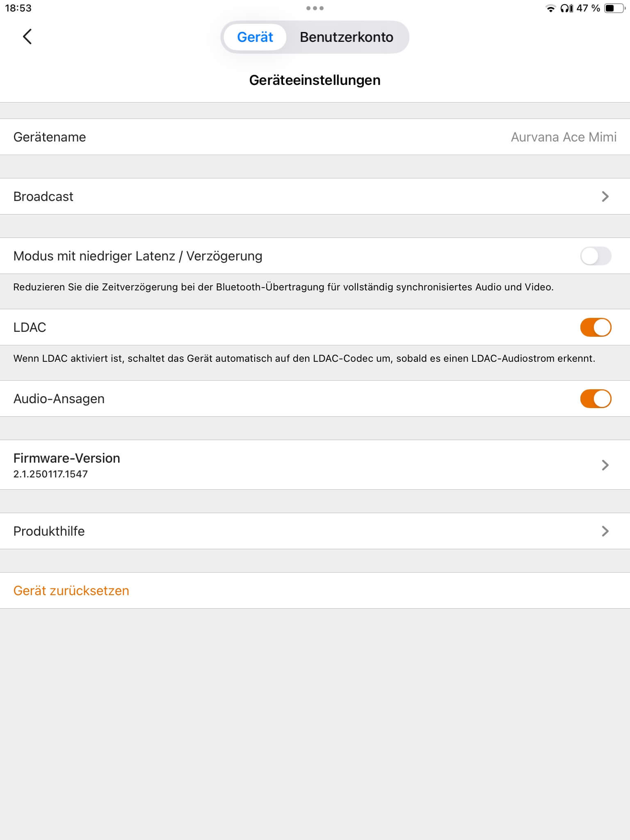Turn off the LDAC switch

pos(596,327)
